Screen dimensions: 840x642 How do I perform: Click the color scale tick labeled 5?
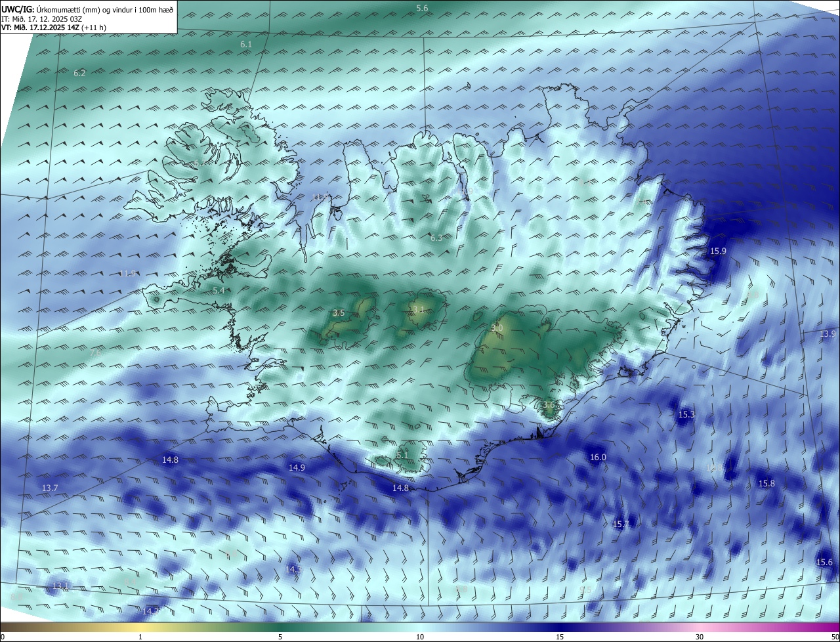[x=280, y=637]
